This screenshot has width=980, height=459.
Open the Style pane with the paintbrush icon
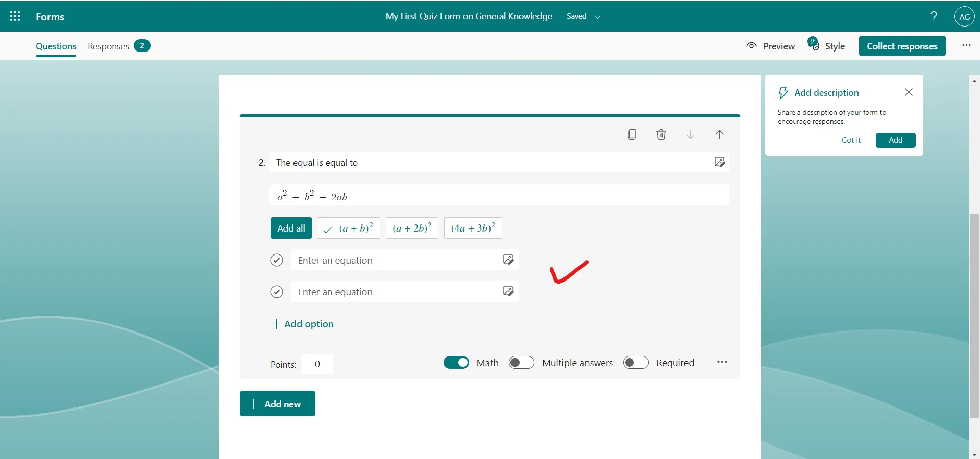[x=827, y=46]
